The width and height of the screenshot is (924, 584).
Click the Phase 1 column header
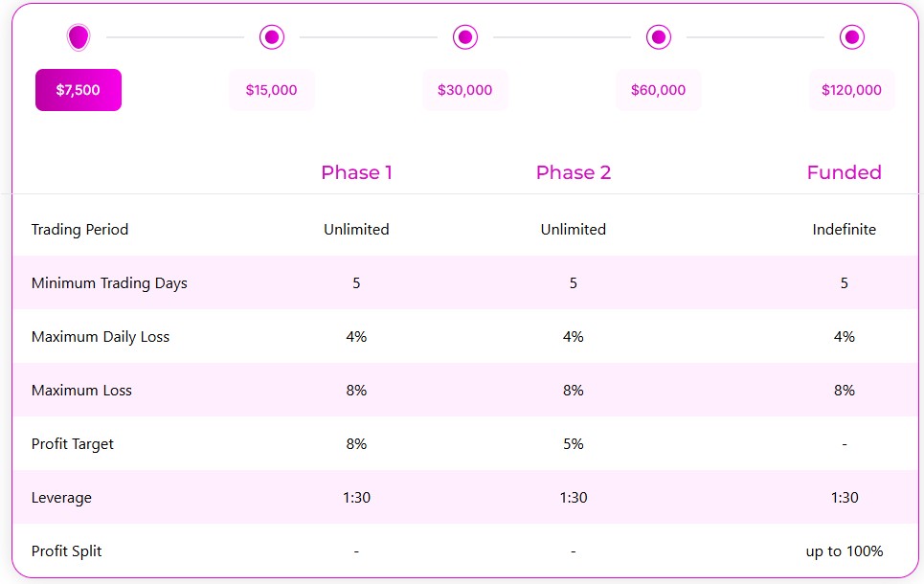click(356, 172)
